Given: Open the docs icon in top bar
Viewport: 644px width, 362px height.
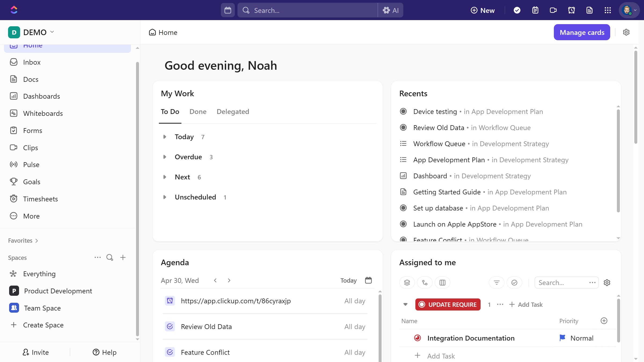Looking at the screenshot, I should (x=590, y=10).
